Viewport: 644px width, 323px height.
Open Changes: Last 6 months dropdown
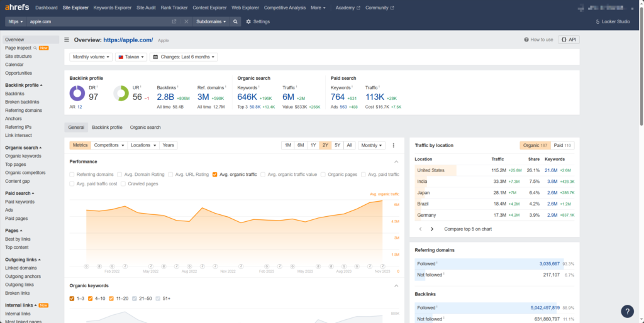point(184,57)
